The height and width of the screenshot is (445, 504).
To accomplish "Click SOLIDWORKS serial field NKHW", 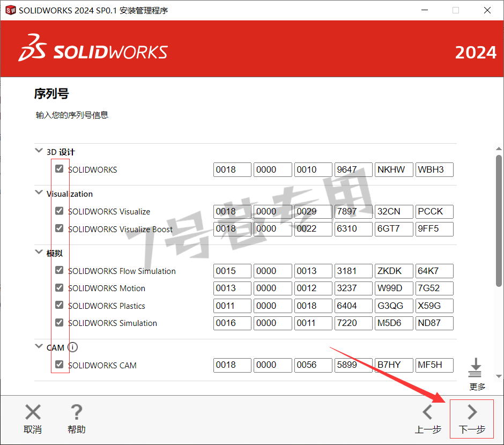I will click(x=394, y=169).
